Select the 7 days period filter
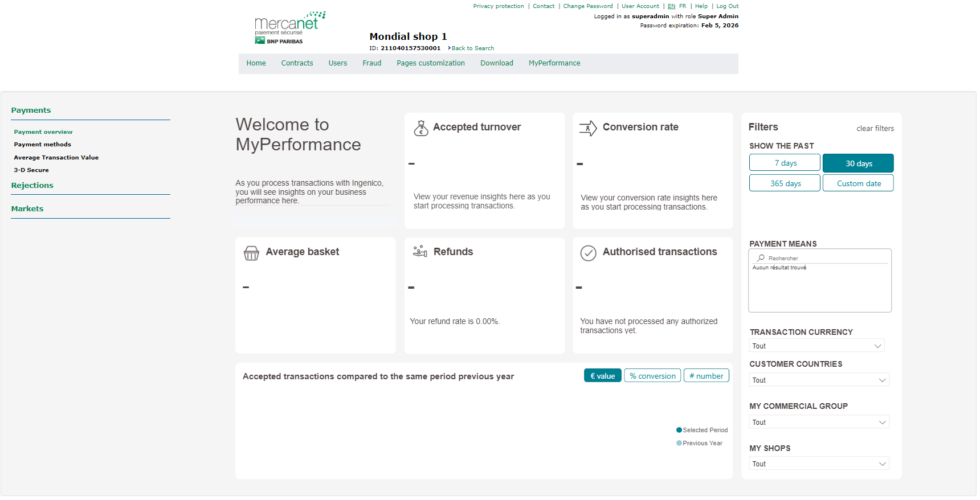 coord(785,163)
